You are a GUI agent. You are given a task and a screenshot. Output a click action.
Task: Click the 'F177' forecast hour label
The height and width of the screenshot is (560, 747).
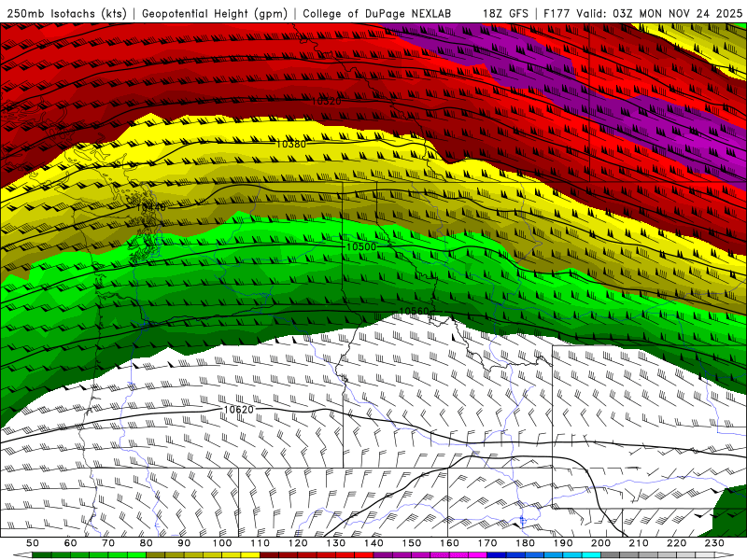[x=557, y=14]
